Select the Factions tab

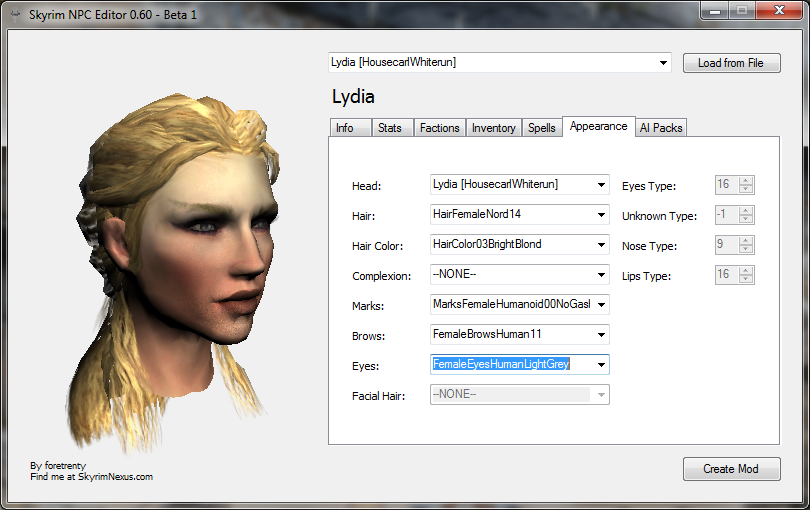click(439, 128)
